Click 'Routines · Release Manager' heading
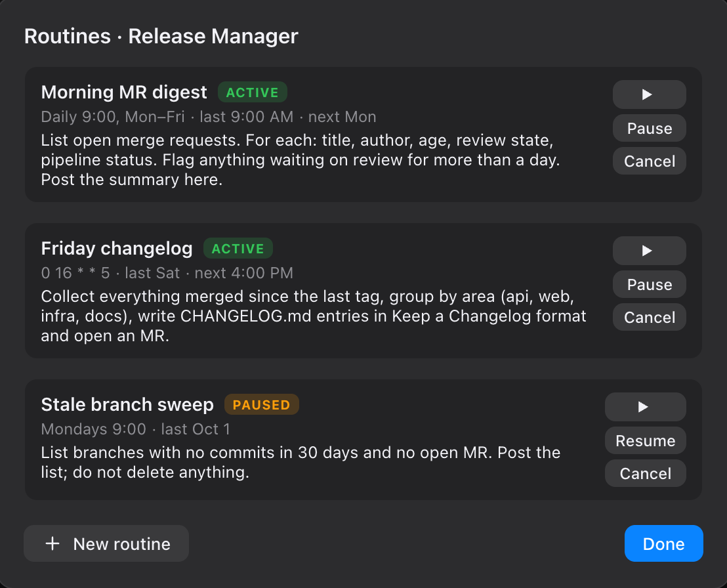727x588 pixels. coord(161,36)
